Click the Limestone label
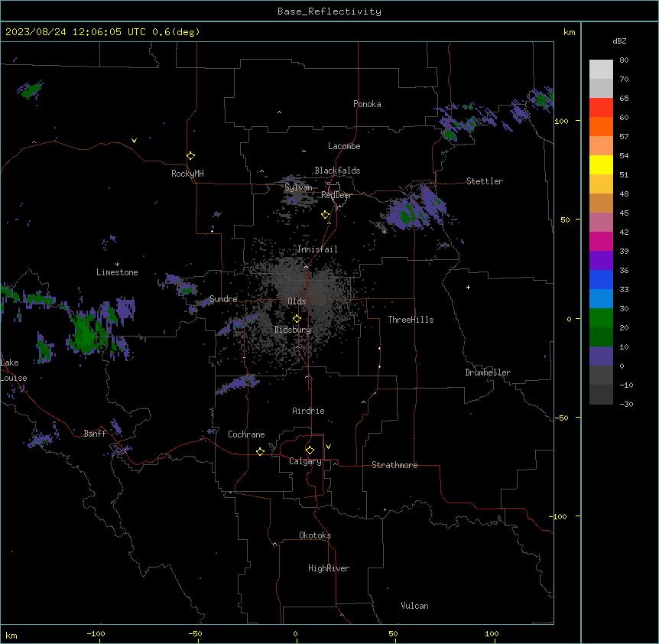Image resolution: width=659 pixels, height=644 pixels. tap(117, 272)
